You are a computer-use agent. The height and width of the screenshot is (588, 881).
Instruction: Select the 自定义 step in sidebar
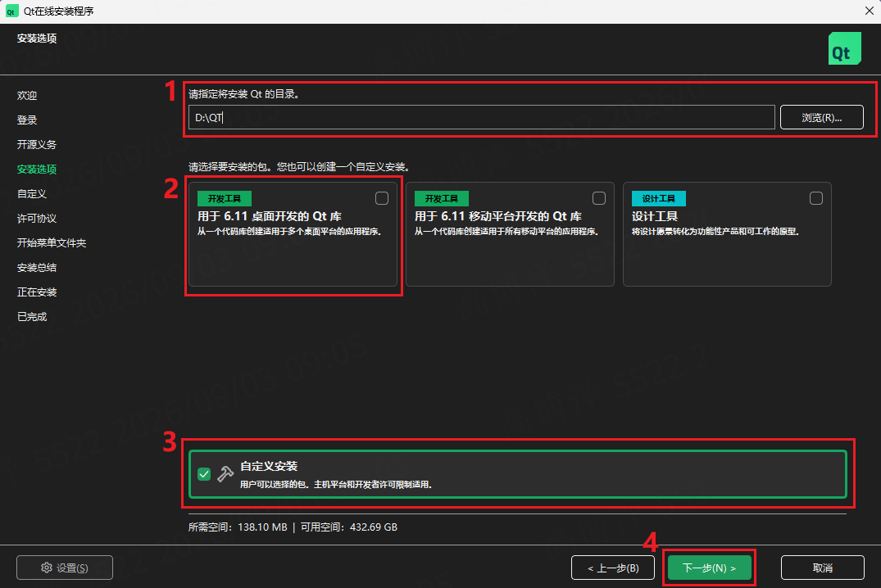pos(32,194)
